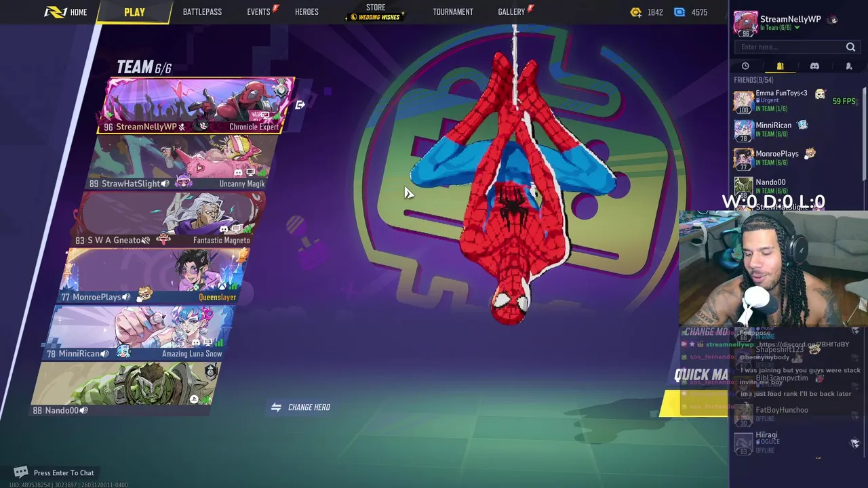The height and width of the screenshot is (488, 868).
Task: Click the rank badge on StreamNellyWP card
Action: 281,88
